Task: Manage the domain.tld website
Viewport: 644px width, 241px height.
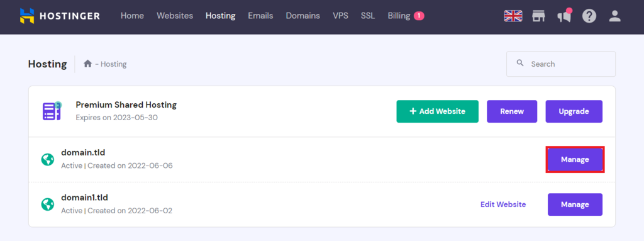Action: pos(575,160)
